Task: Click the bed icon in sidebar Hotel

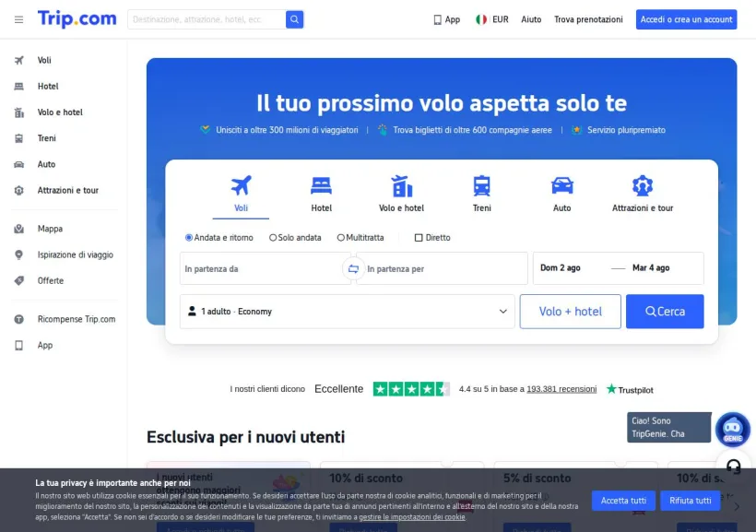Action: (x=18, y=87)
